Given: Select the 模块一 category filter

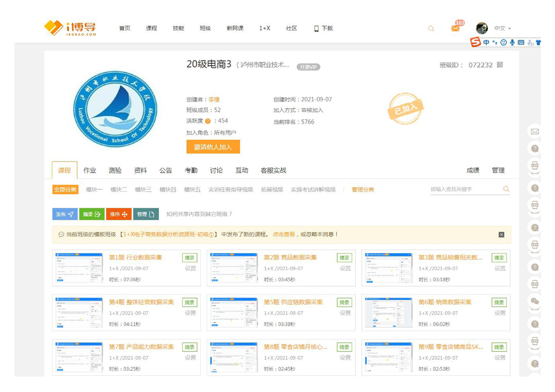Looking at the screenshot, I should (94, 189).
